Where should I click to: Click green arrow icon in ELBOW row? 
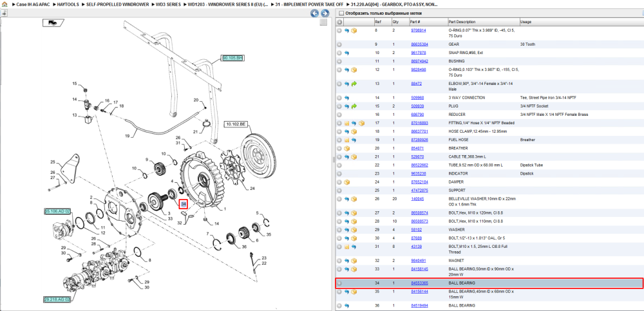(354, 84)
